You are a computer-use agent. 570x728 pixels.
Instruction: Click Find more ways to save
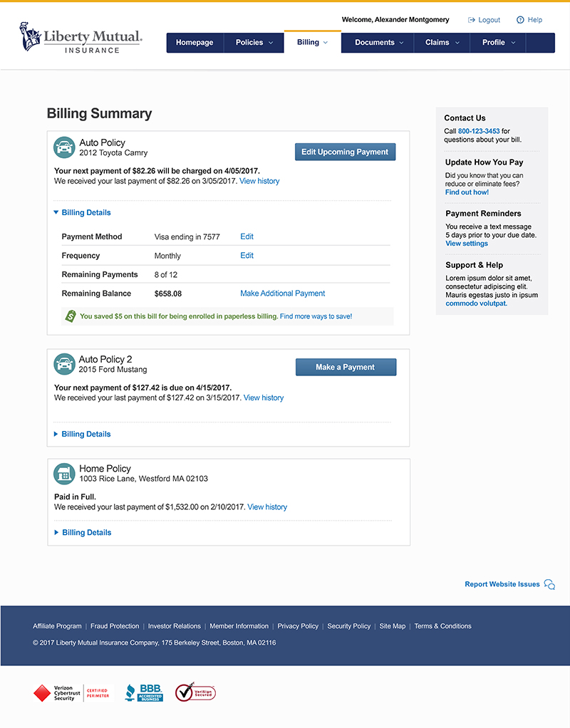pyautogui.click(x=316, y=316)
